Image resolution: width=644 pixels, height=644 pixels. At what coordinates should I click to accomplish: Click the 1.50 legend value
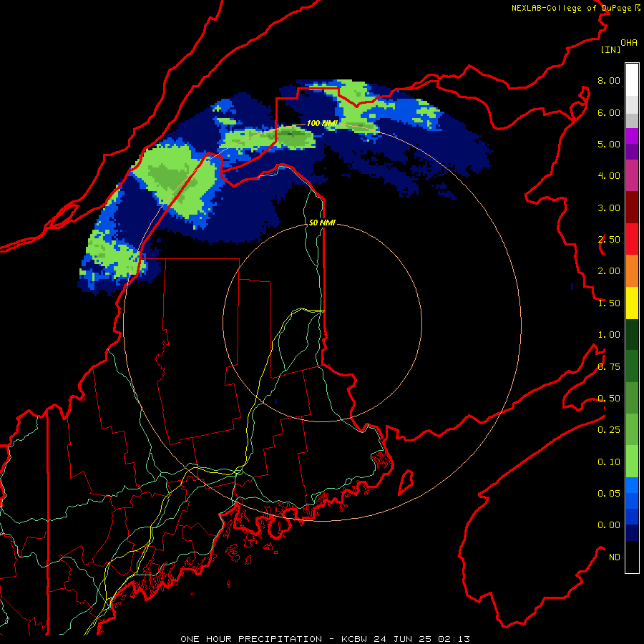point(609,303)
